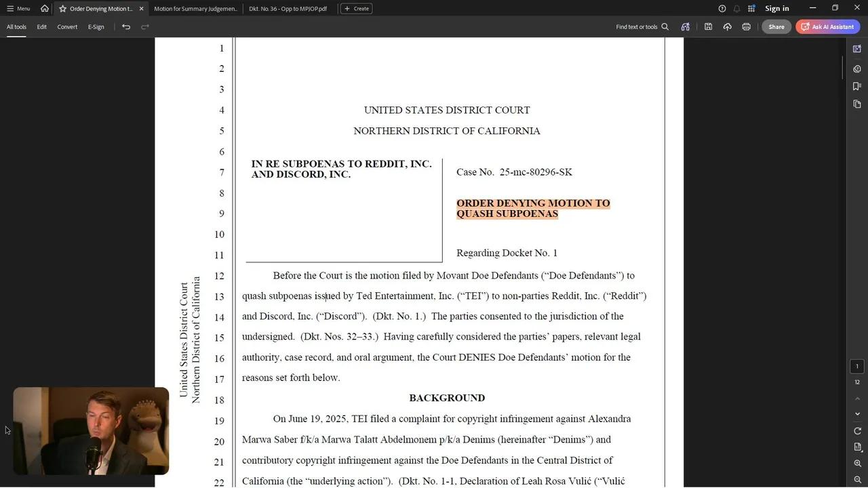Open the E-Sign tool

click(x=96, y=27)
